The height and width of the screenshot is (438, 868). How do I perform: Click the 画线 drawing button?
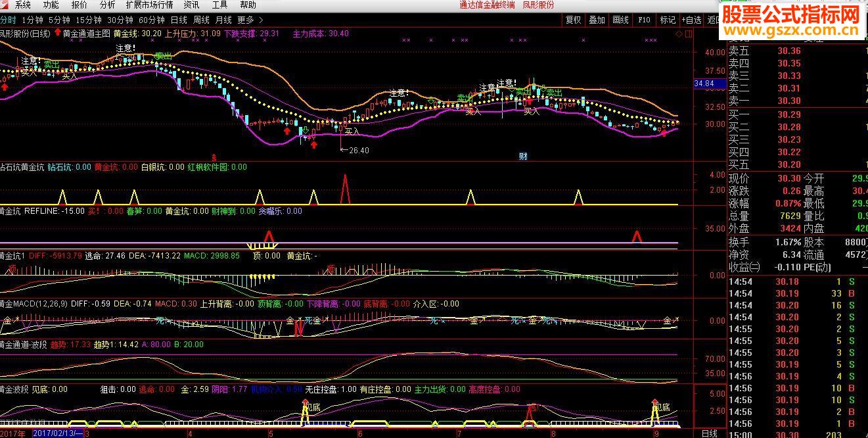pos(620,20)
